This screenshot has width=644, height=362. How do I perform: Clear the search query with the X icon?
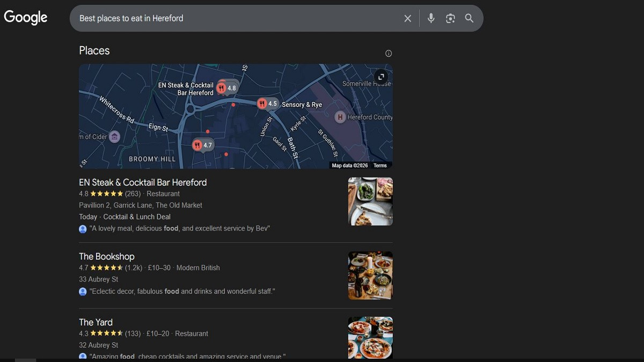click(x=407, y=18)
